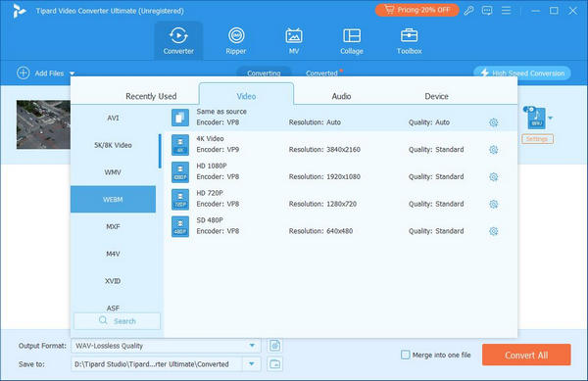This screenshot has width=588, height=381.
Task: Click the WAV output format file icon
Action: [536, 119]
